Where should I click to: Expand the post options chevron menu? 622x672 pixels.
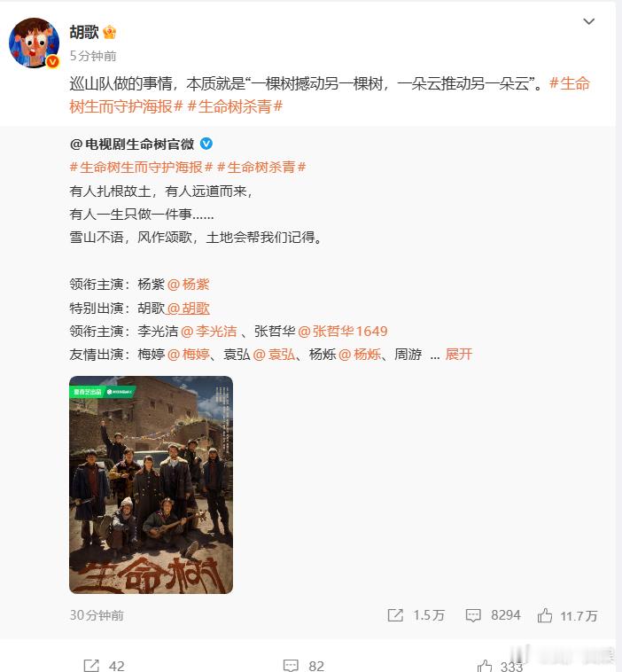589,21
